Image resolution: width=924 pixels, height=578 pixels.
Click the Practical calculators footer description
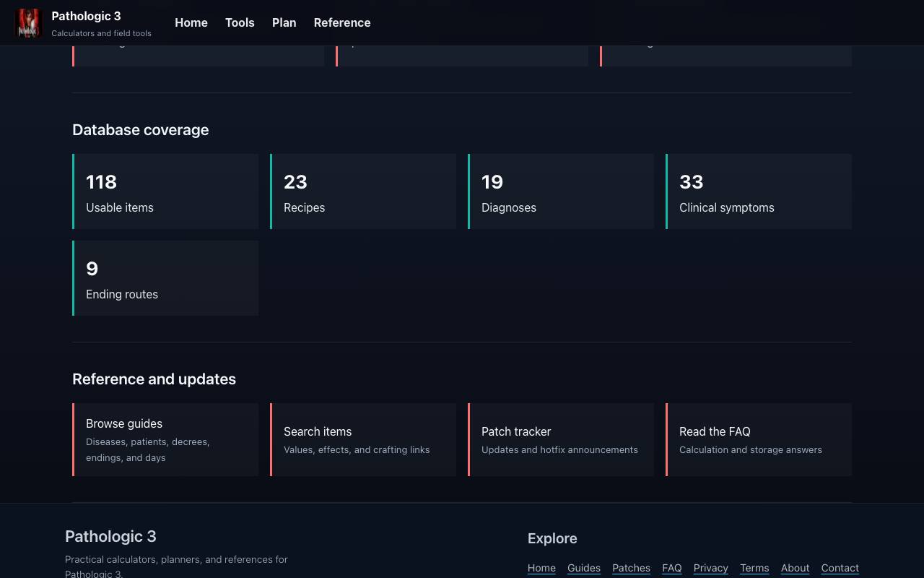[177, 566]
